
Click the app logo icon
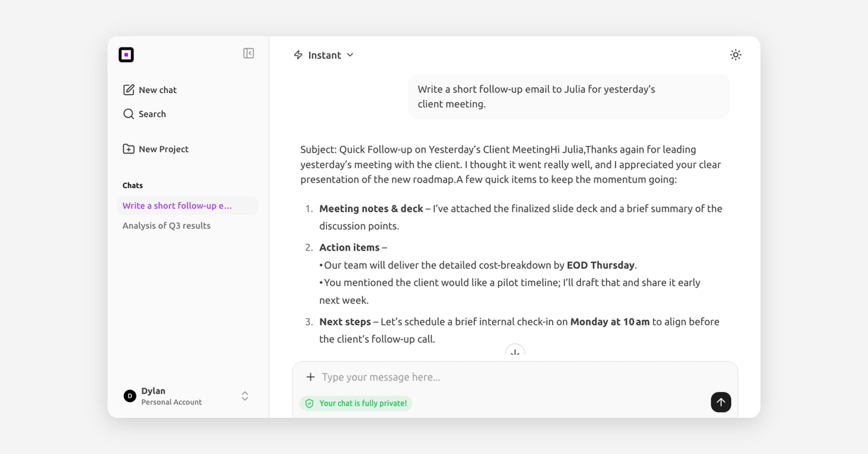coord(126,55)
